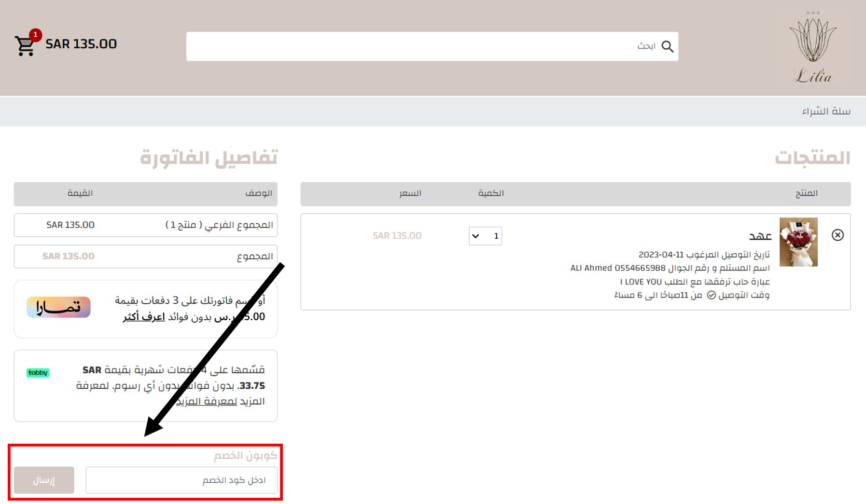Viewport: 866px width, 504px height.
Task: Click the Tamara payment logo
Action: (x=58, y=307)
